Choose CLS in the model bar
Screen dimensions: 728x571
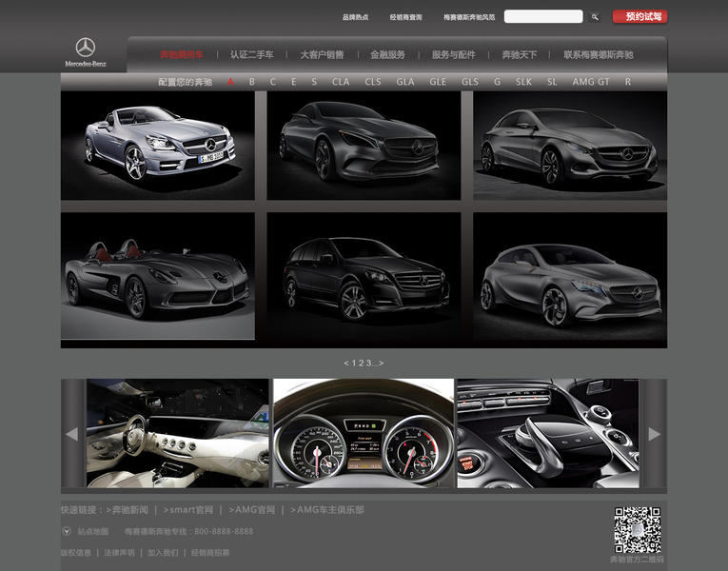[373, 82]
